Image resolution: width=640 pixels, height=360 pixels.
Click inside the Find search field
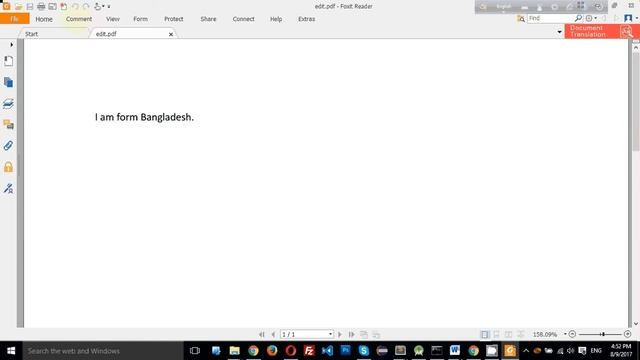click(550, 18)
